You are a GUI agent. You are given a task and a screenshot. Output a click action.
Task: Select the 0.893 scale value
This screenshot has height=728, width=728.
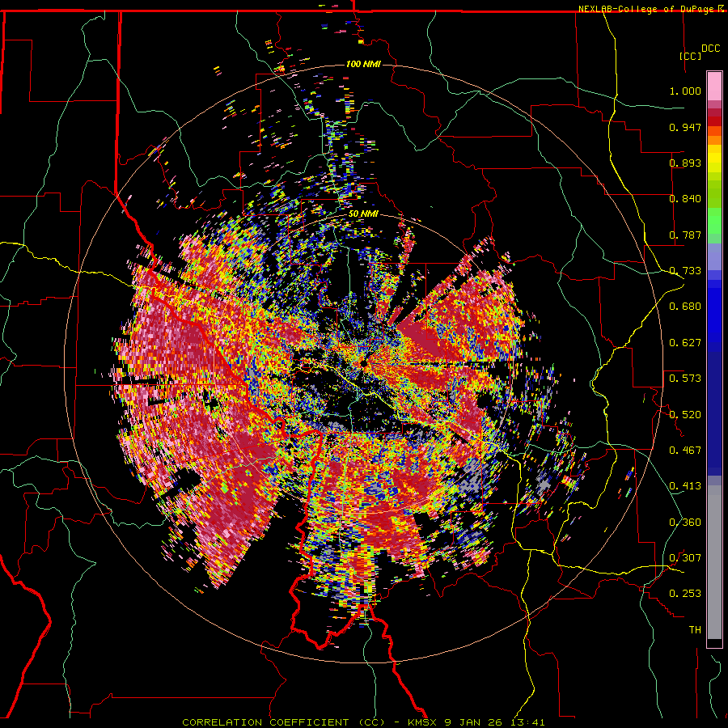[685, 163]
